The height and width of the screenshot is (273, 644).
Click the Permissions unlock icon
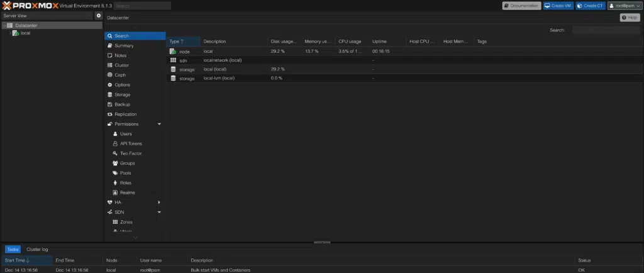[109, 124]
